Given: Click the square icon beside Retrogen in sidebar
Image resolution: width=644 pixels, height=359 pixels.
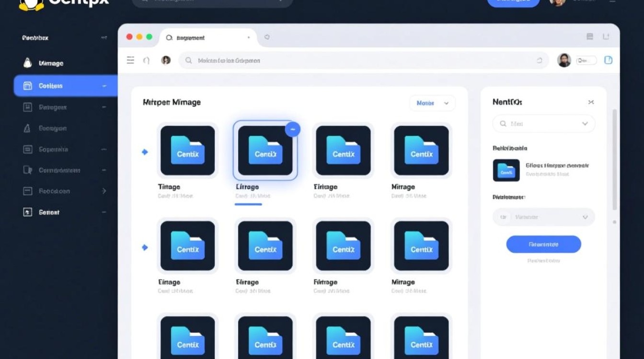Looking at the screenshot, I should (28, 107).
